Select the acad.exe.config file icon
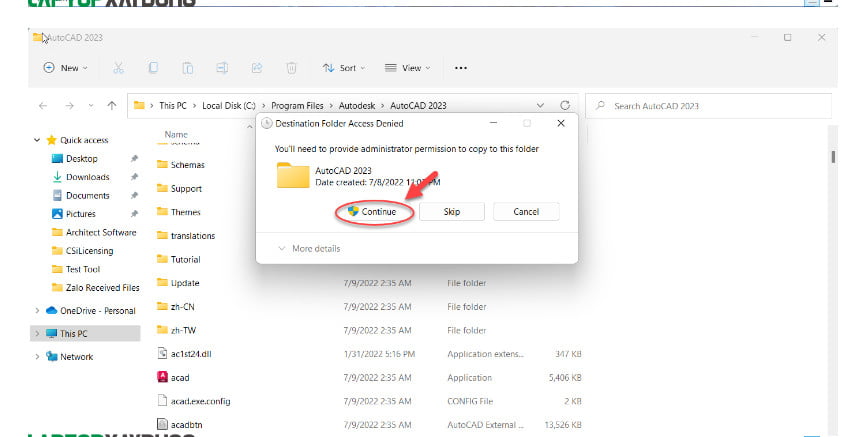This screenshot has width=842, height=437. pyautogui.click(x=162, y=401)
